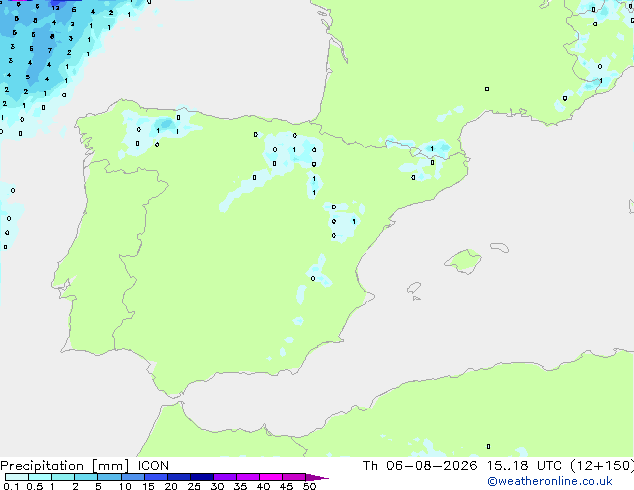Click the legend label '35'
The image size is (634, 490).
(x=240, y=486)
